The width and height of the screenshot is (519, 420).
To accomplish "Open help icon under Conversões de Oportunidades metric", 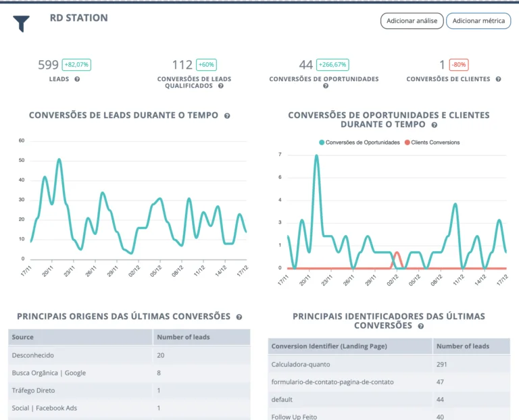I will pyautogui.click(x=326, y=86).
